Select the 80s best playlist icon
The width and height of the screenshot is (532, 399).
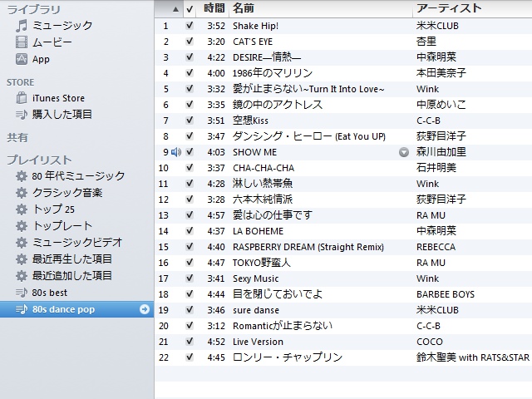coord(22,293)
